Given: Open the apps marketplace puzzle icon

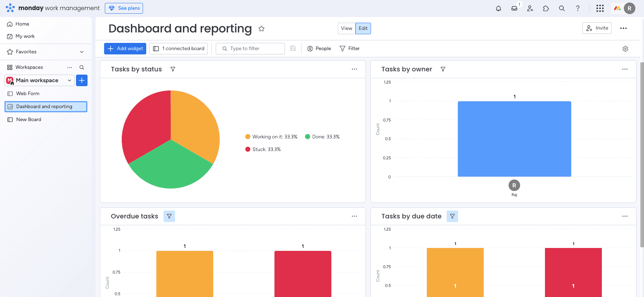Looking at the screenshot, I should [546, 8].
